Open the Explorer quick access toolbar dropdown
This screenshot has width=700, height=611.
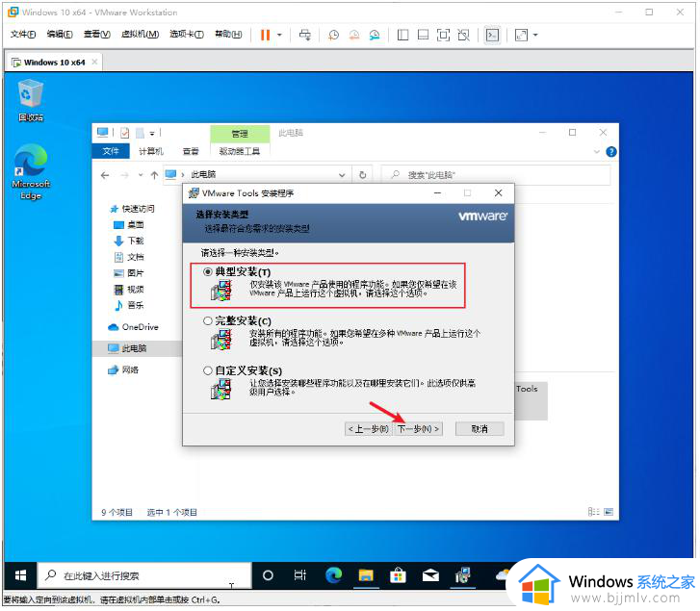pos(152,133)
